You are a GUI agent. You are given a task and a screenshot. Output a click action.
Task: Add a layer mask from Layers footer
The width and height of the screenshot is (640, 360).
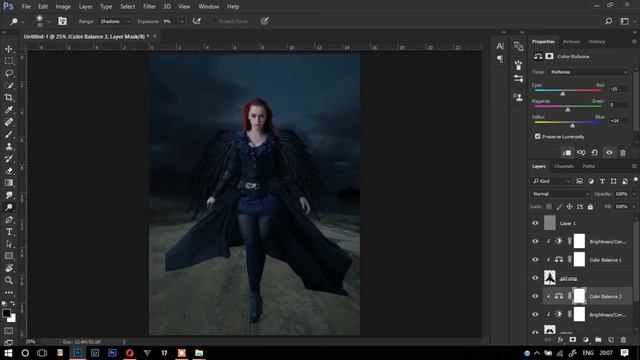tap(573, 340)
